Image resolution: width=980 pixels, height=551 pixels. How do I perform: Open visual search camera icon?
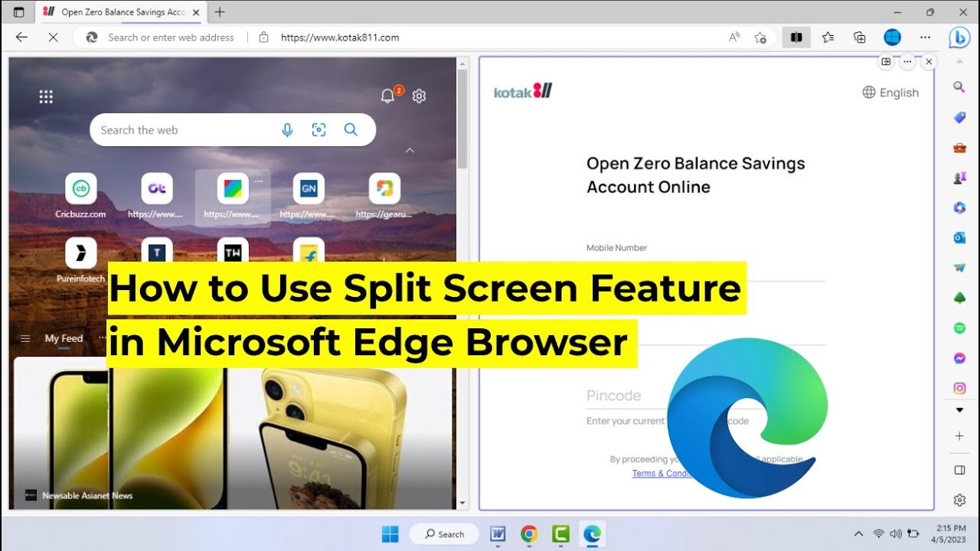[319, 130]
